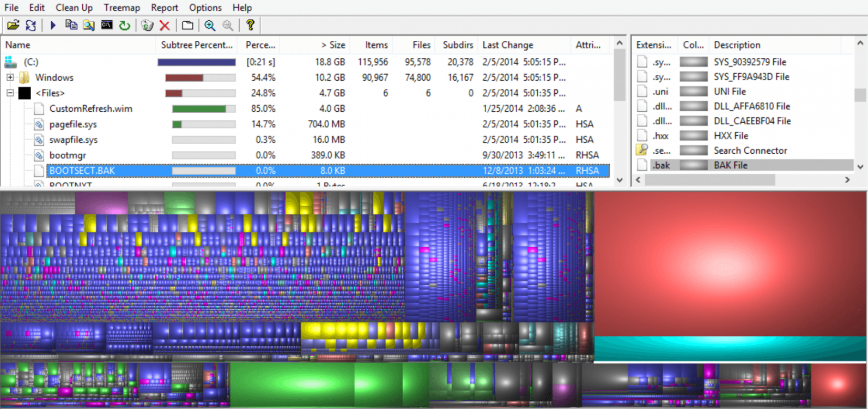
Task: Click the CustomRefresh.wim file icon
Action: point(39,109)
